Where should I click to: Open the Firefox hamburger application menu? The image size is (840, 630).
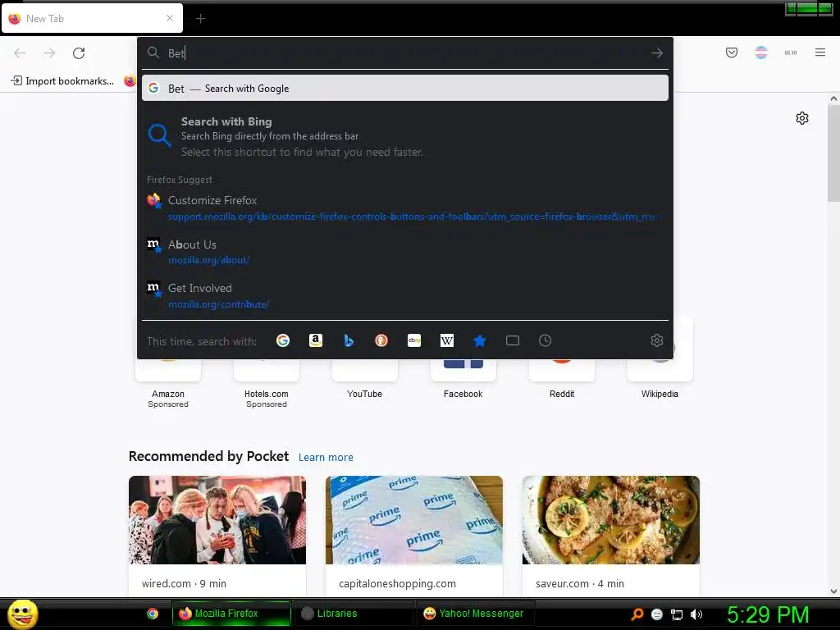tap(819, 52)
